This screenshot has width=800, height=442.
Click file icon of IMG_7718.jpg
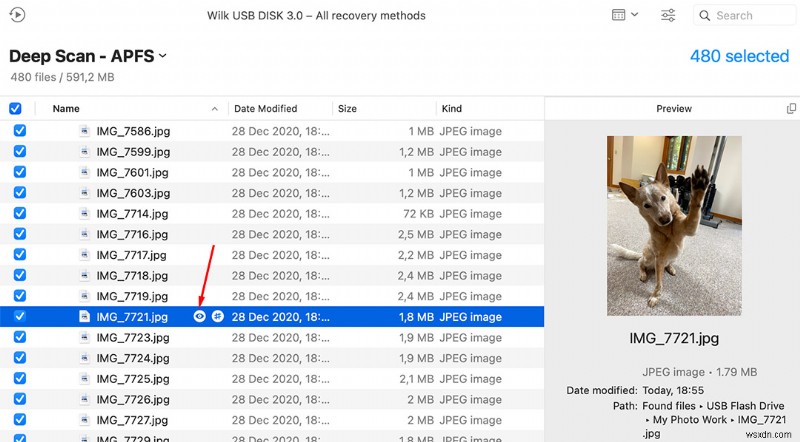[x=85, y=275]
